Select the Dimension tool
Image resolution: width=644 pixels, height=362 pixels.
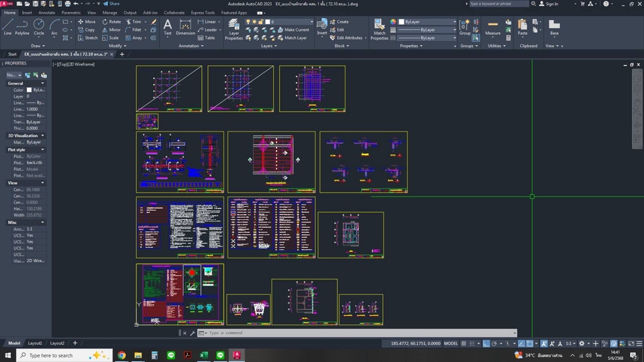185,27
